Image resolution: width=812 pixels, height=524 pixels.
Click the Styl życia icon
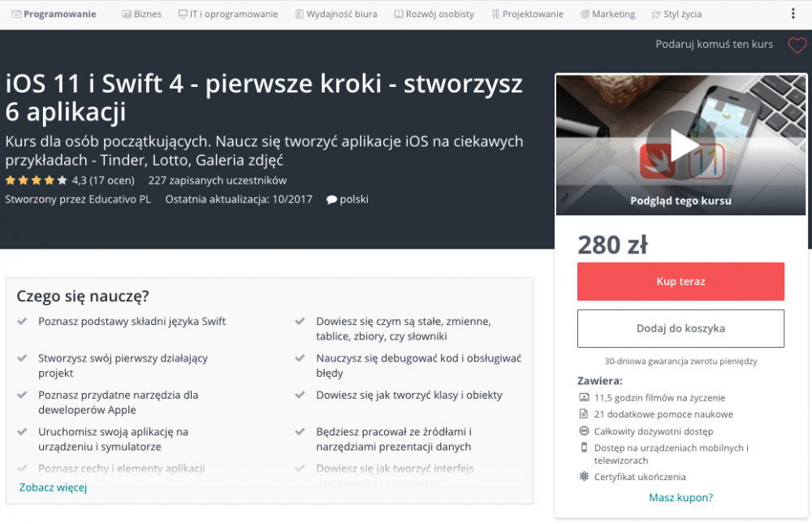click(x=656, y=14)
